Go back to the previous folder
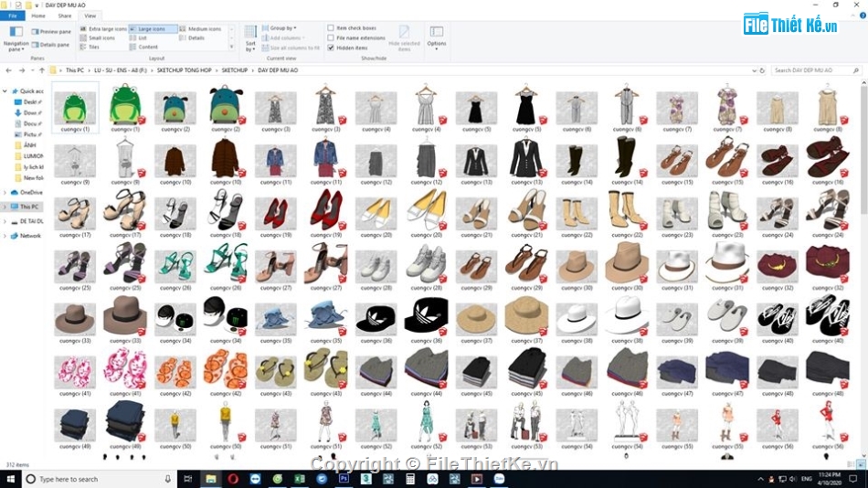Viewport: 868px width, 488px height. [x=8, y=70]
